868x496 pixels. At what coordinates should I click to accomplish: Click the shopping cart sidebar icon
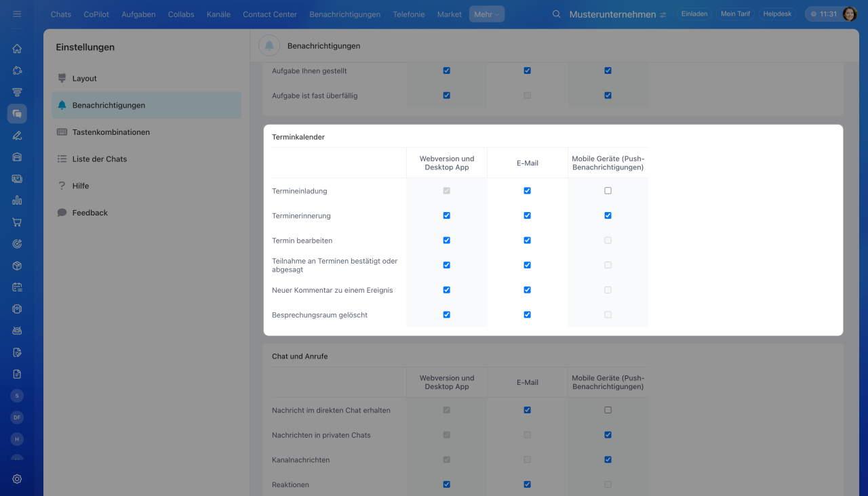coord(17,222)
